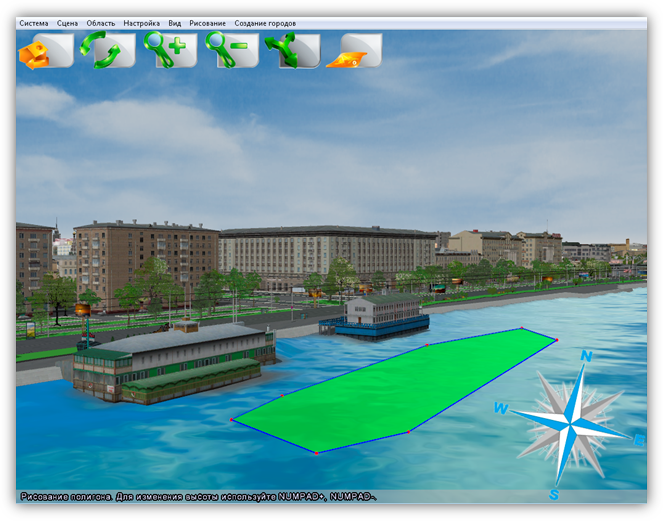
Task: Open the Вид menu
Action: click(x=175, y=22)
